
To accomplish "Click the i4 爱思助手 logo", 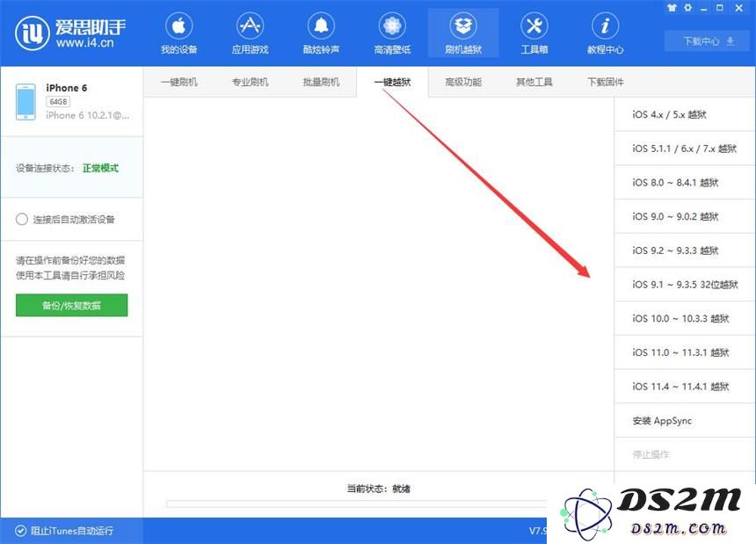I will point(70,33).
